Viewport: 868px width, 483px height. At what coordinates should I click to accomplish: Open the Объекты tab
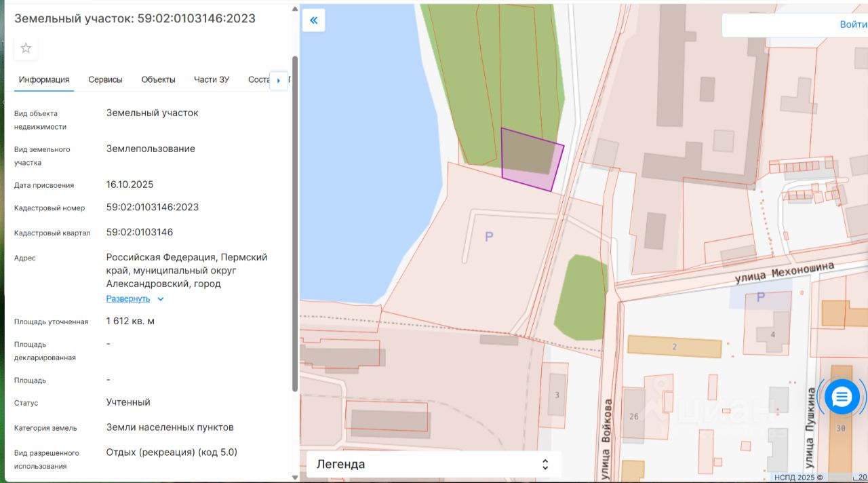click(158, 79)
